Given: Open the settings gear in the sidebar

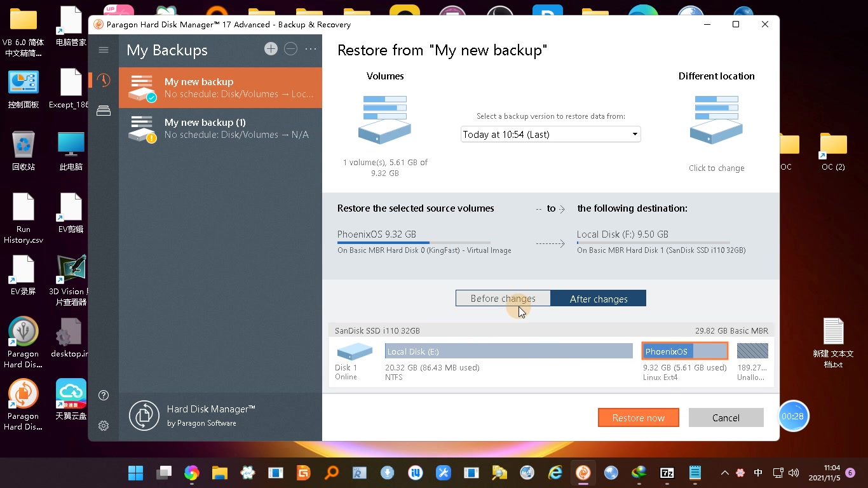Looking at the screenshot, I should (104, 426).
